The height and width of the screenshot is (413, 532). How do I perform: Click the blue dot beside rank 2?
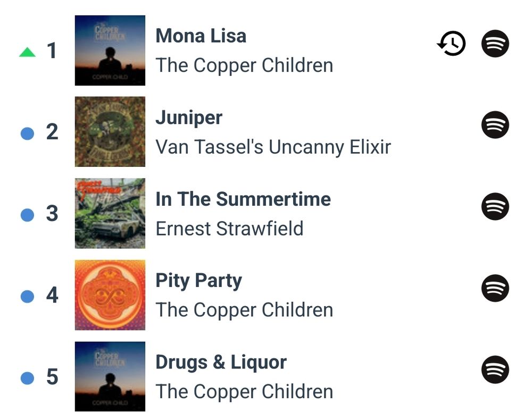click(x=27, y=133)
